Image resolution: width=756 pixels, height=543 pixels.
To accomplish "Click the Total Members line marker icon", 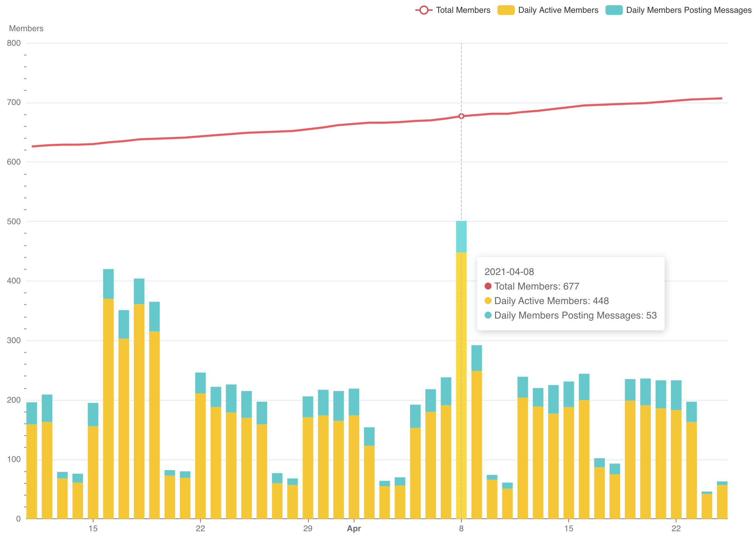I will click(423, 10).
